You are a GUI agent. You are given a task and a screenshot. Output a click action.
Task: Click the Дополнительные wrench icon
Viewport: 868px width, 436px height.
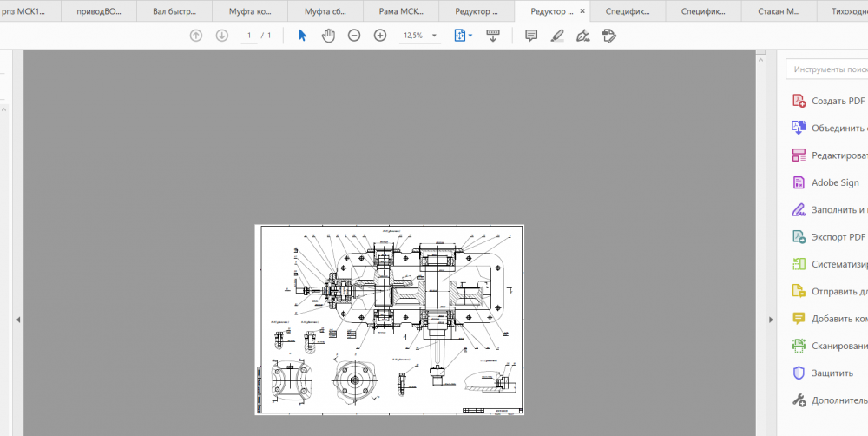click(799, 400)
